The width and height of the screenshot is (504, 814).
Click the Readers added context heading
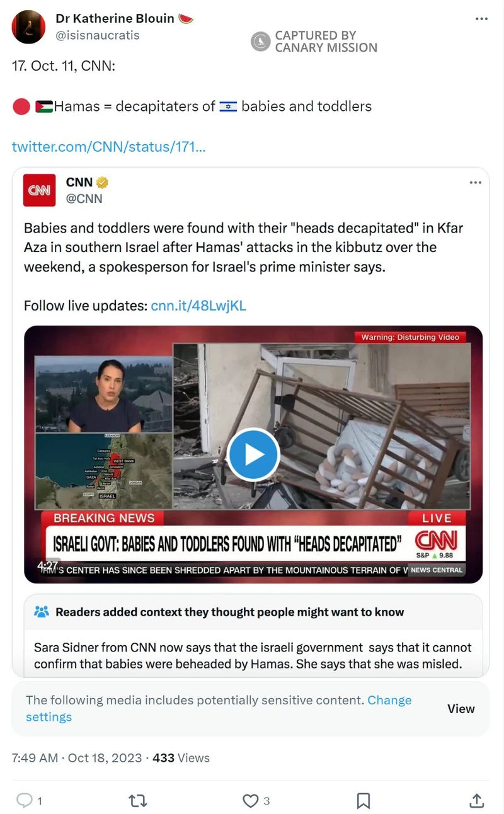point(230,612)
